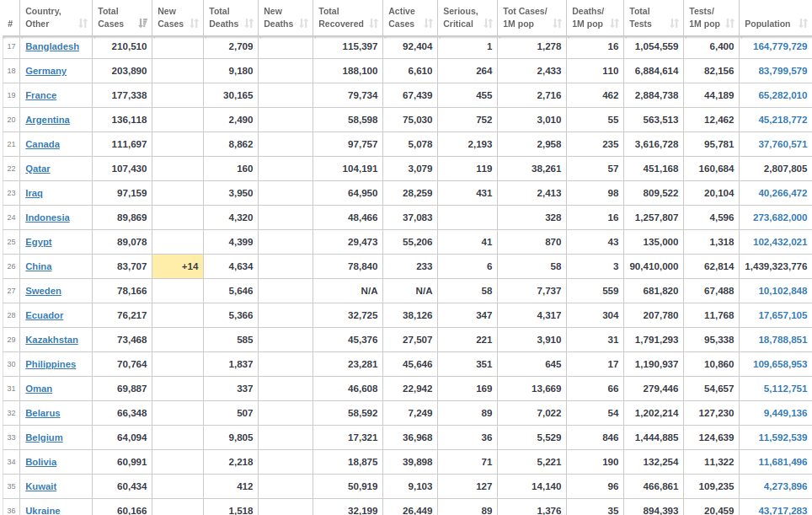Image resolution: width=812 pixels, height=515 pixels.
Task: Open Belgium population 11,592,539 link
Action: (783, 437)
